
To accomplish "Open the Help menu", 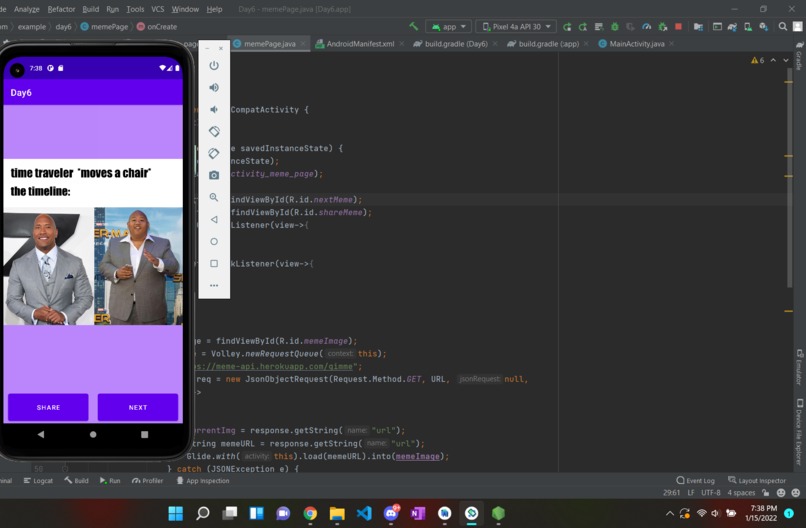I will pyautogui.click(x=214, y=9).
